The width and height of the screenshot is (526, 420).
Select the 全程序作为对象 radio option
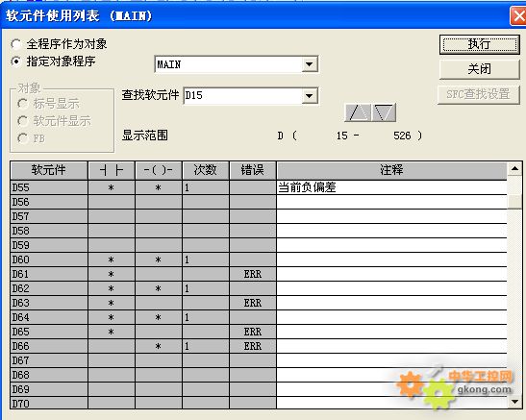point(16,44)
